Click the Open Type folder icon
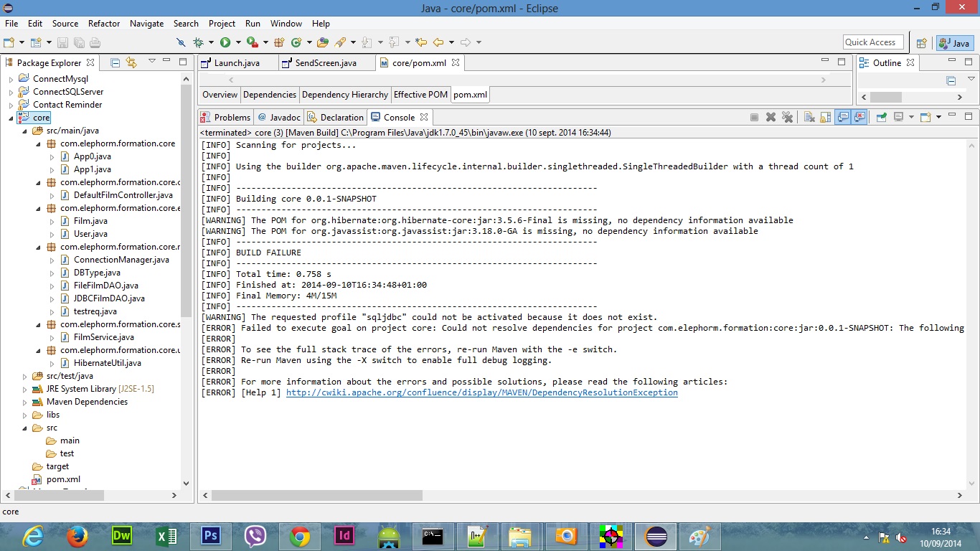980x551 pixels. pos(323,42)
